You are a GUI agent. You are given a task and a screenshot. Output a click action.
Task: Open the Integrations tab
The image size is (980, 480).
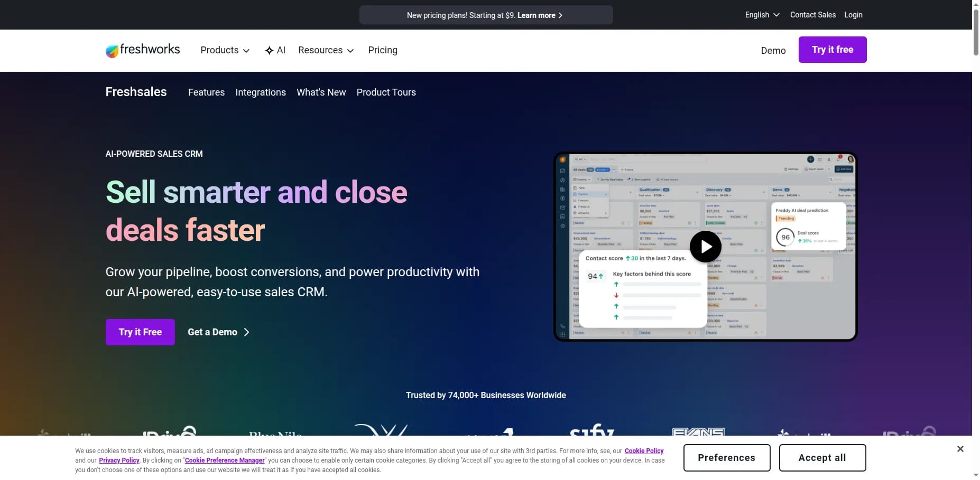click(x=261, y=92)
